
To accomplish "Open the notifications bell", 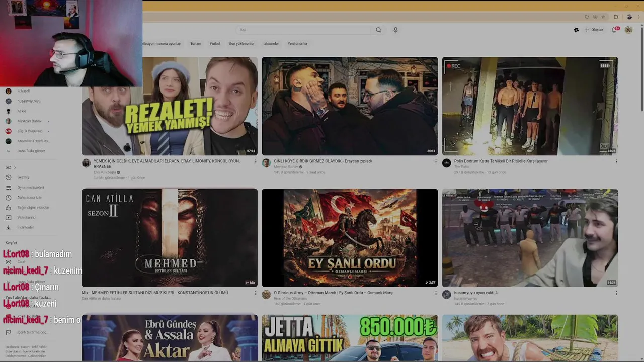I will point(614,30).
